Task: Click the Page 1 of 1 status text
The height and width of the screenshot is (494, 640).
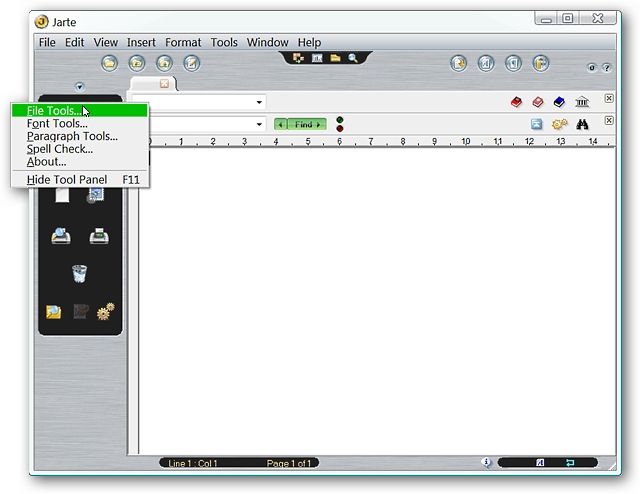Action: [289, 463]
